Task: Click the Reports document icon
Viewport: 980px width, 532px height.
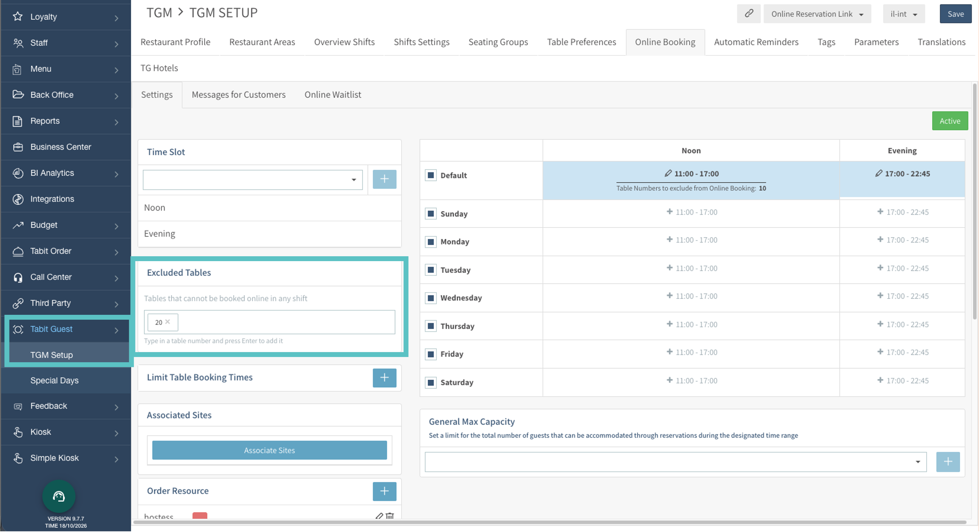Action: (x=17, y=121)
